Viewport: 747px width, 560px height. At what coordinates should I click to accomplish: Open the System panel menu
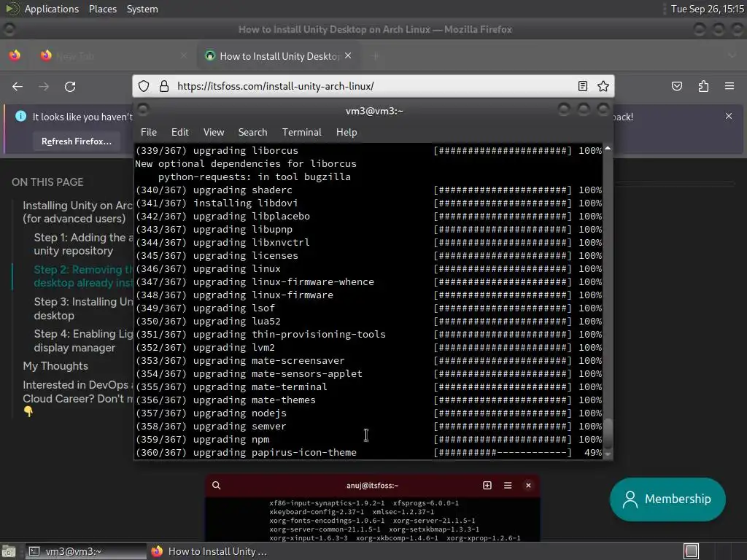click(142, 9)
